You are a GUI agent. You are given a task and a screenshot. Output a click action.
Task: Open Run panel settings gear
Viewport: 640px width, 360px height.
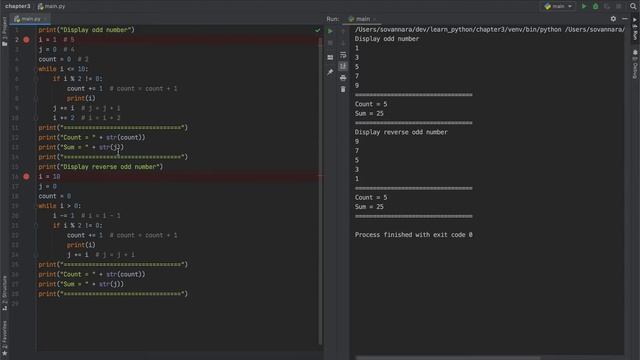(x=613, y=19)
